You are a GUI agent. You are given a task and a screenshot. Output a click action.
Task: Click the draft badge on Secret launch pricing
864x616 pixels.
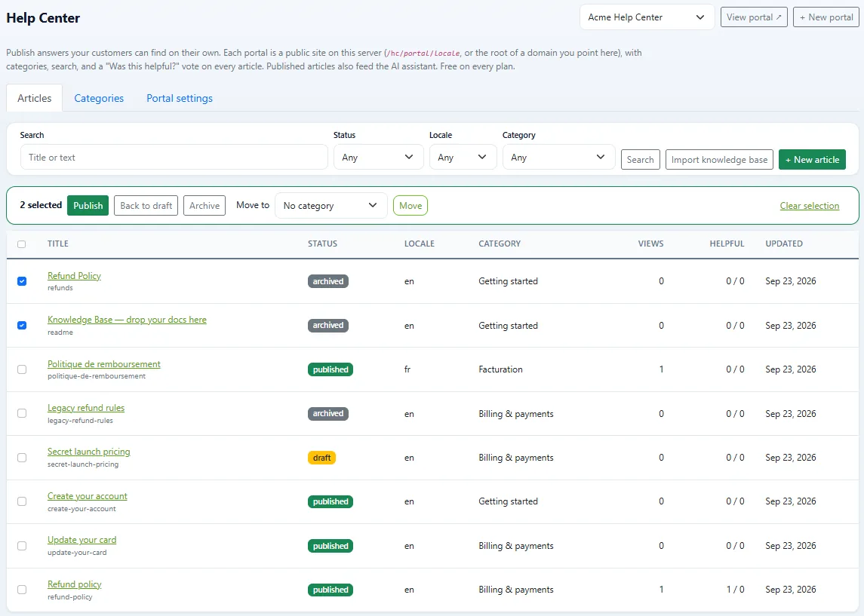(x=321, y=458)
